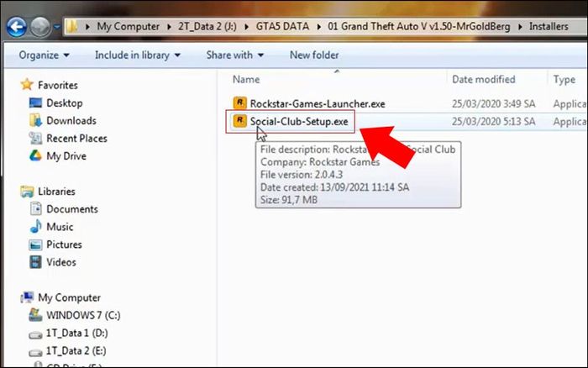This screenshot has width=588, height=368.
Task: Open Include in library dropdown
Action: click(138, 55)
